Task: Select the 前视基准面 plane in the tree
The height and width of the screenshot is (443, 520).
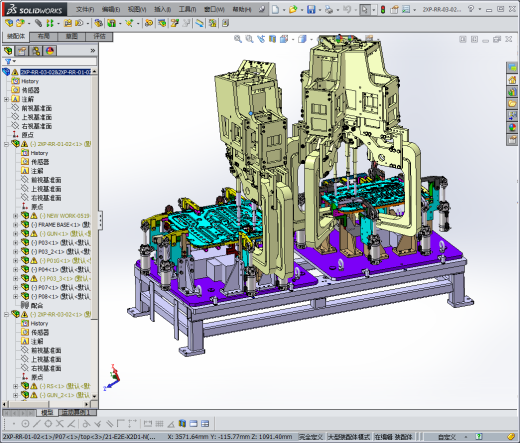Action: click(37, 108)
